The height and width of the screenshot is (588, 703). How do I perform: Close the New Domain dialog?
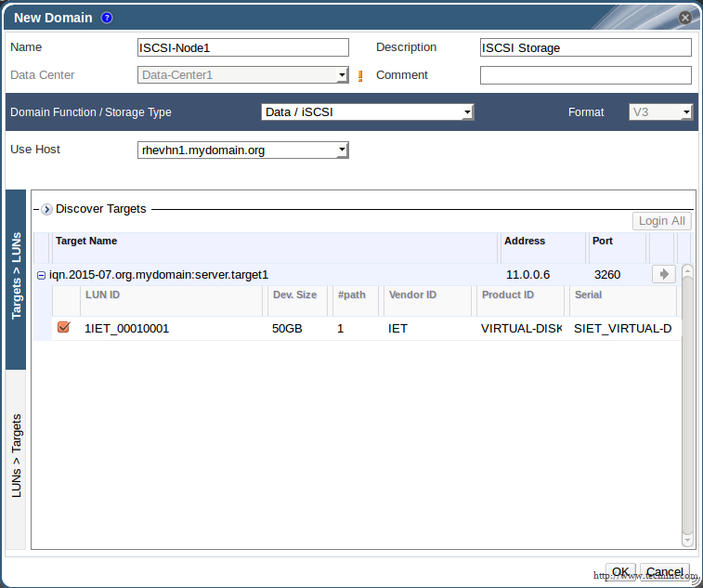point(685,18)
